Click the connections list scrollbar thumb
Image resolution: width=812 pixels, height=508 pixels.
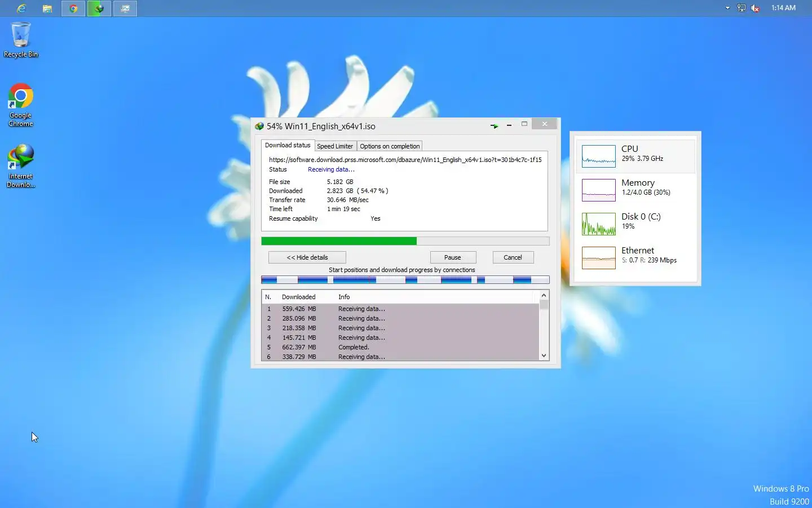(x=544, y=305)
